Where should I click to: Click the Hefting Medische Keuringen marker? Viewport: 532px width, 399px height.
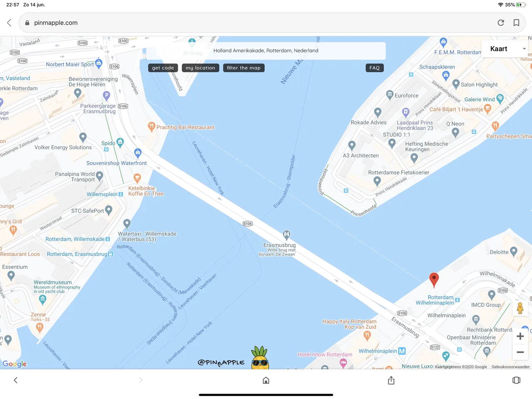[414, 158]
